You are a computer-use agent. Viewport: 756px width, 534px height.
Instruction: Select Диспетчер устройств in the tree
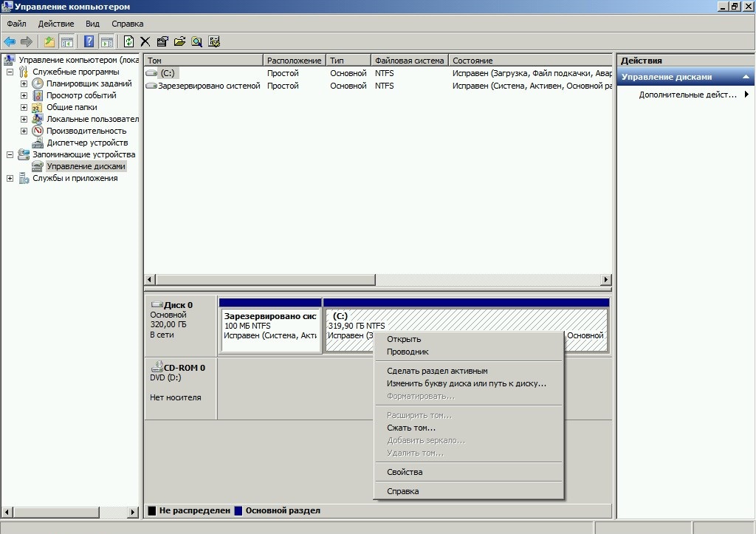(87, 143)
